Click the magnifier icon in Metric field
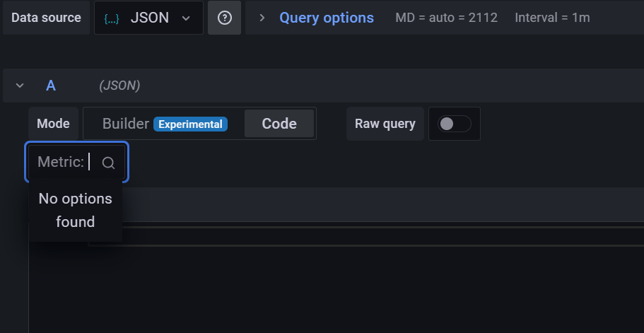 108,163
